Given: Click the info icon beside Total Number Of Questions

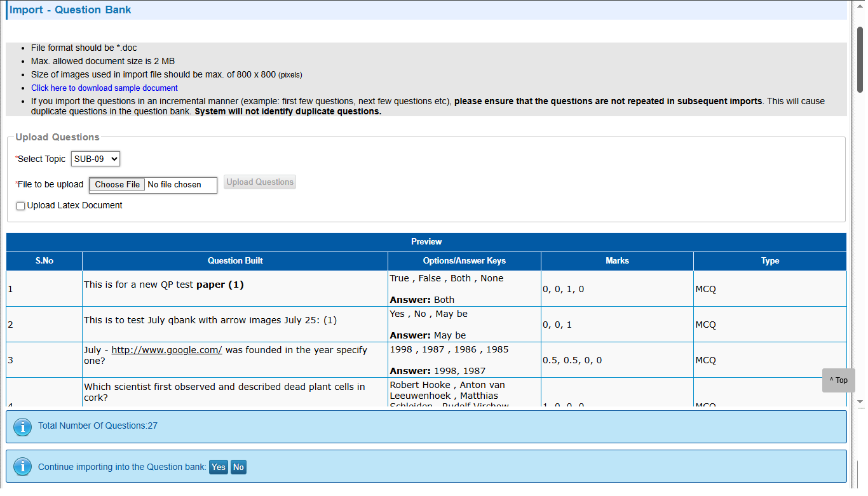Looking at the screenshot, I should point(22,427).
